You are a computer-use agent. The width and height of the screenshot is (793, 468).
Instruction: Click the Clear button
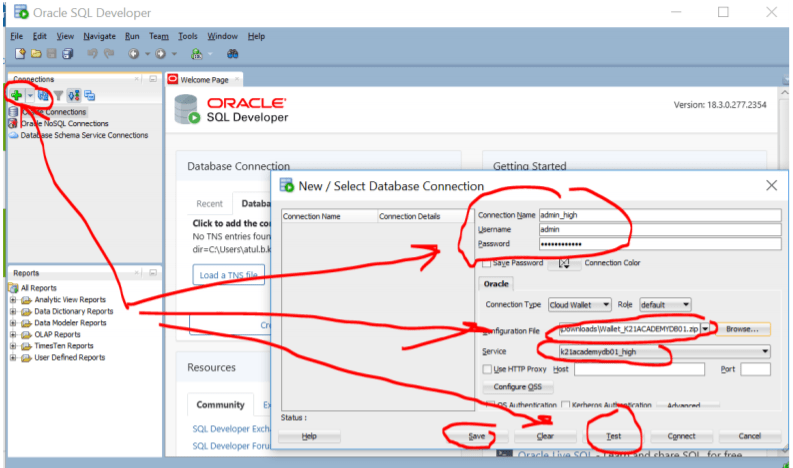point(545,436)
